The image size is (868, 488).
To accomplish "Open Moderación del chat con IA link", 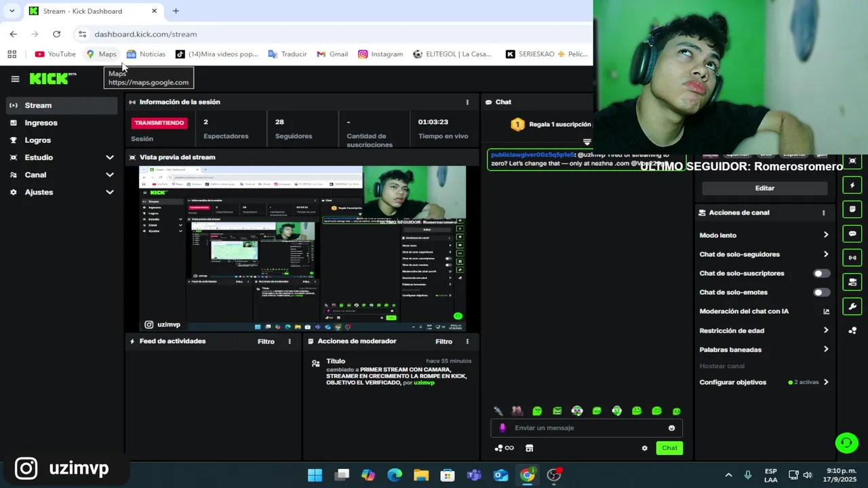I will coord(764,312).
